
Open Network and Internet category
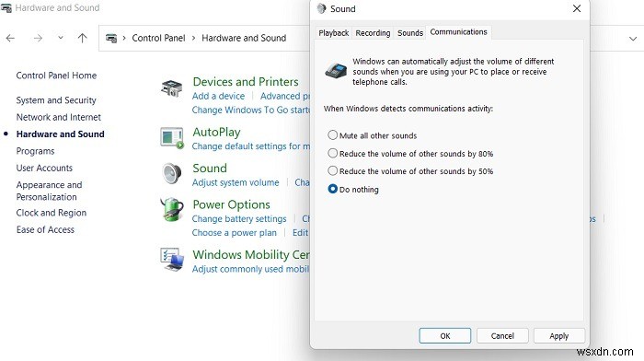[x=58, y=117]
